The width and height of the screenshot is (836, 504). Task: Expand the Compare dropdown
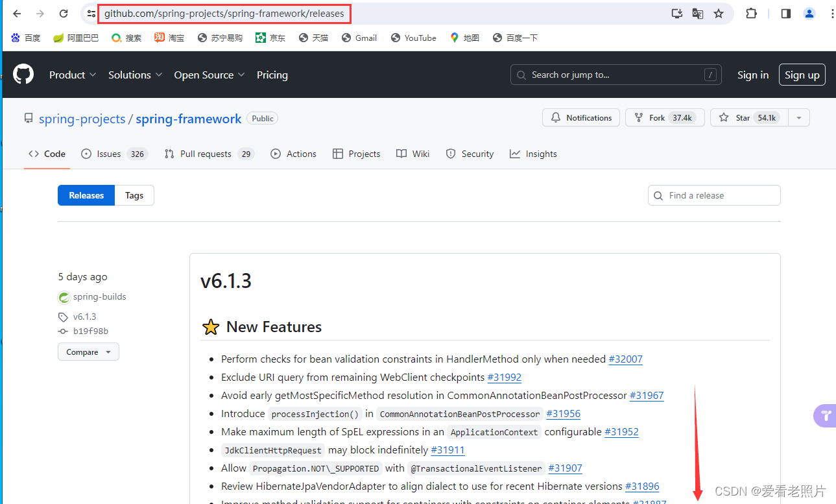click(88, 352)
